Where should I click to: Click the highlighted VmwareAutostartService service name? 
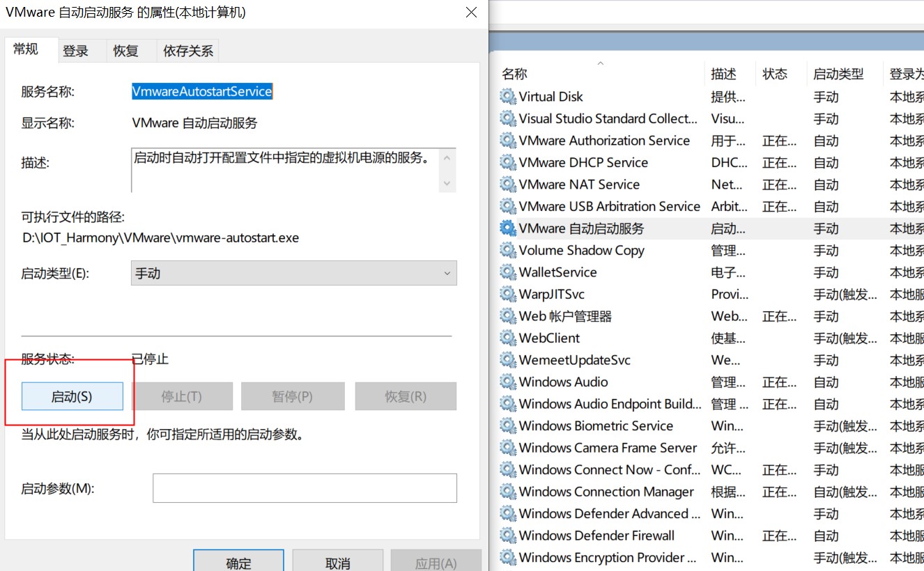coord(202,91)
